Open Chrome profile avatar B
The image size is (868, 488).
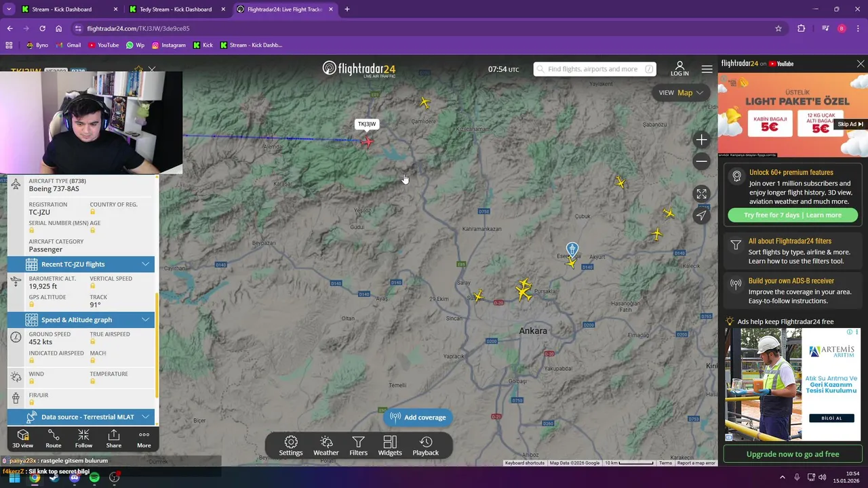(842, 28)
